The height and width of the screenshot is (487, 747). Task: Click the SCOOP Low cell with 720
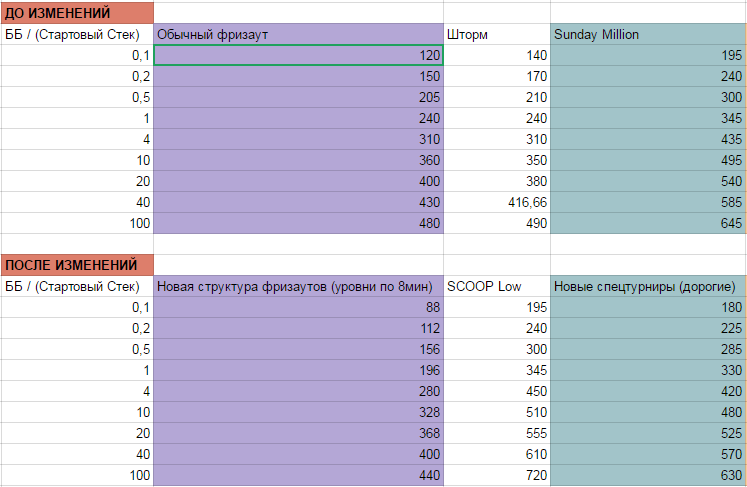(496, 475)
